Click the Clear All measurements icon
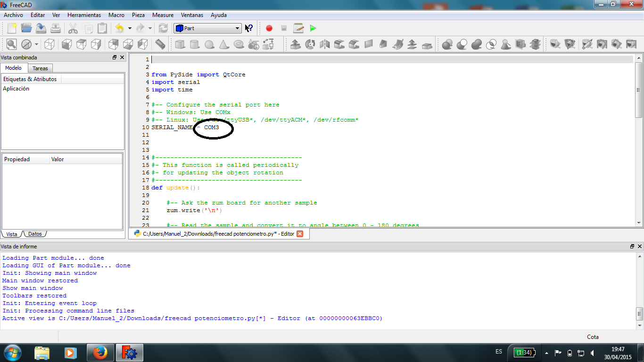This screenshot has height=362, width=644. pos(587,44)
